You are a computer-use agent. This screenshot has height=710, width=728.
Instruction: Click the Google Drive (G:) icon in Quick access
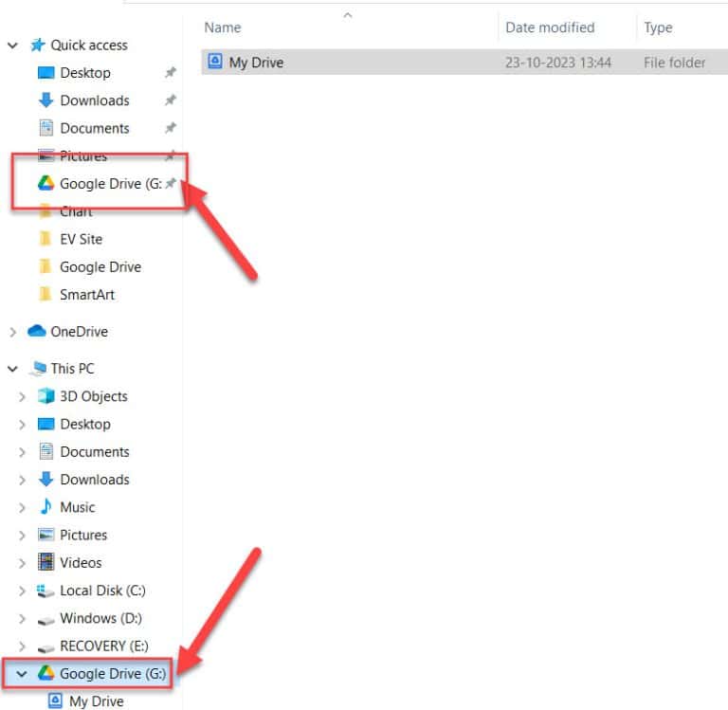coord(45,183)
